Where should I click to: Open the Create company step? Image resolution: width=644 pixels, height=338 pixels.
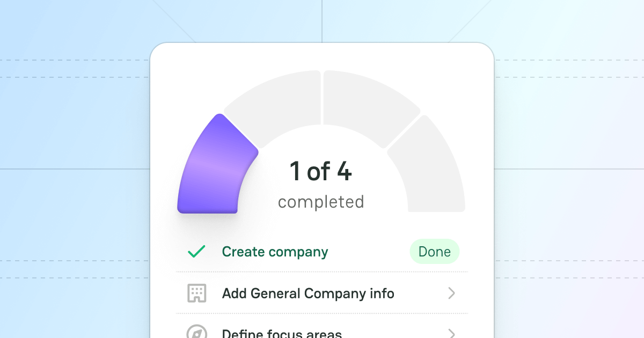click(x=275, y=252)
